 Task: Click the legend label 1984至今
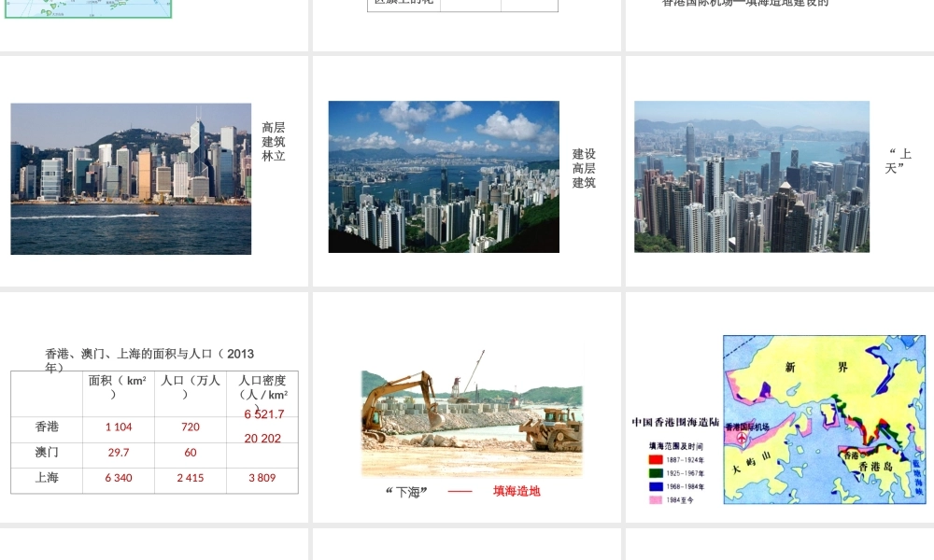(x=680, y=500)
